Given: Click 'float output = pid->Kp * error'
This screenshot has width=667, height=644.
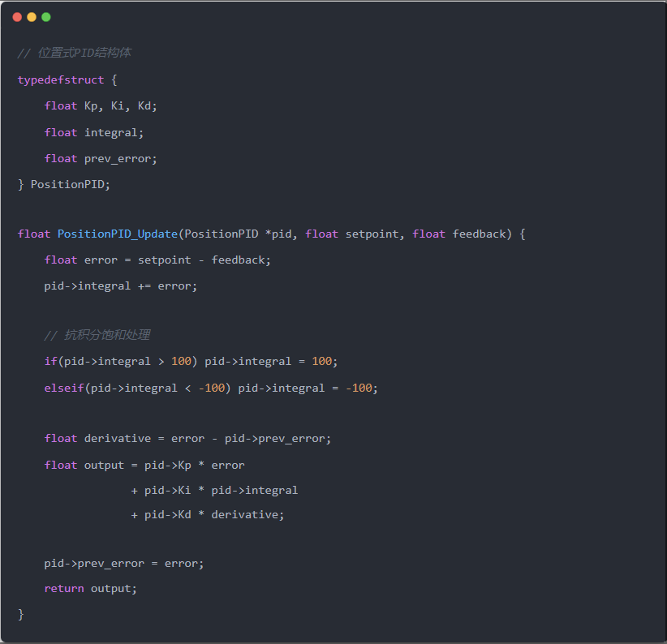Looking at the screenshot, I should (144, 465).
